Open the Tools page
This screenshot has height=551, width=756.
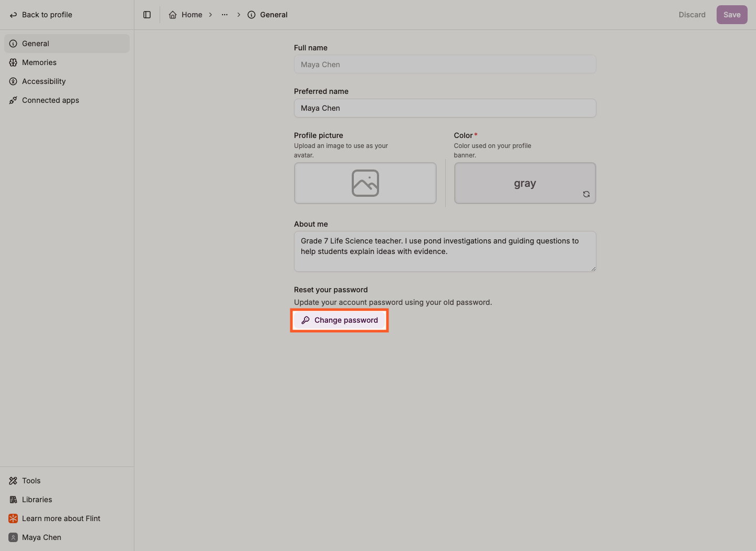(67, 481)
